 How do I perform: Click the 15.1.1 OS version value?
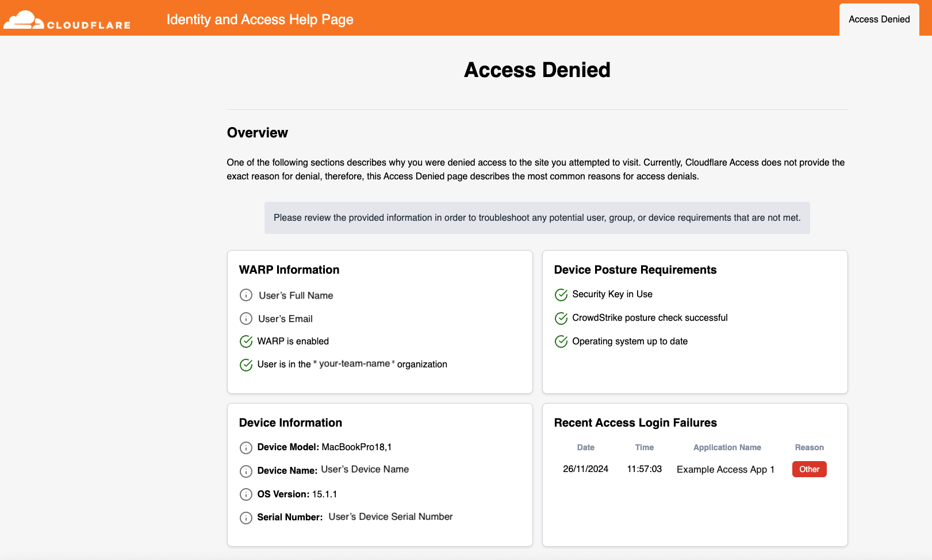pyautogui.click(x=325, y=494)
